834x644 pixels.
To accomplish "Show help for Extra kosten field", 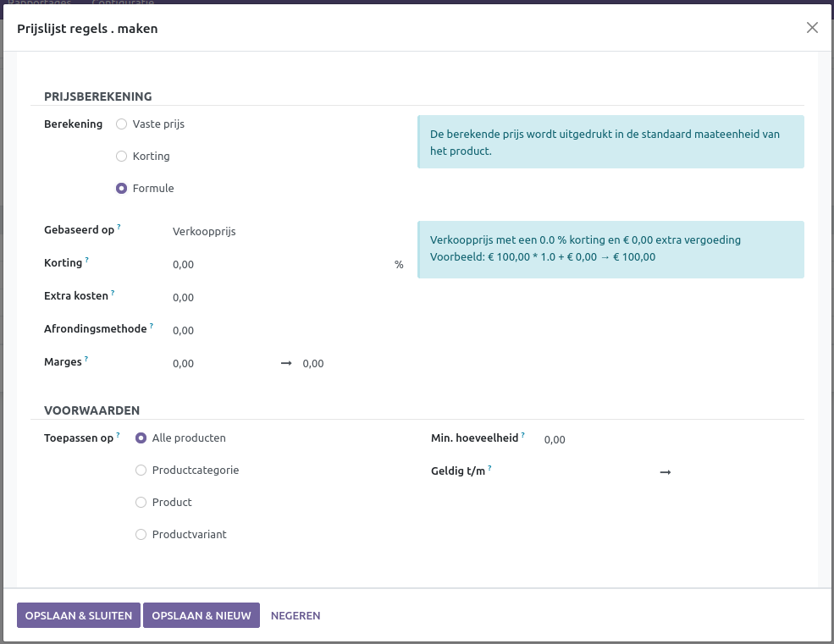I will pyautogui.click(x=113, y=294).
